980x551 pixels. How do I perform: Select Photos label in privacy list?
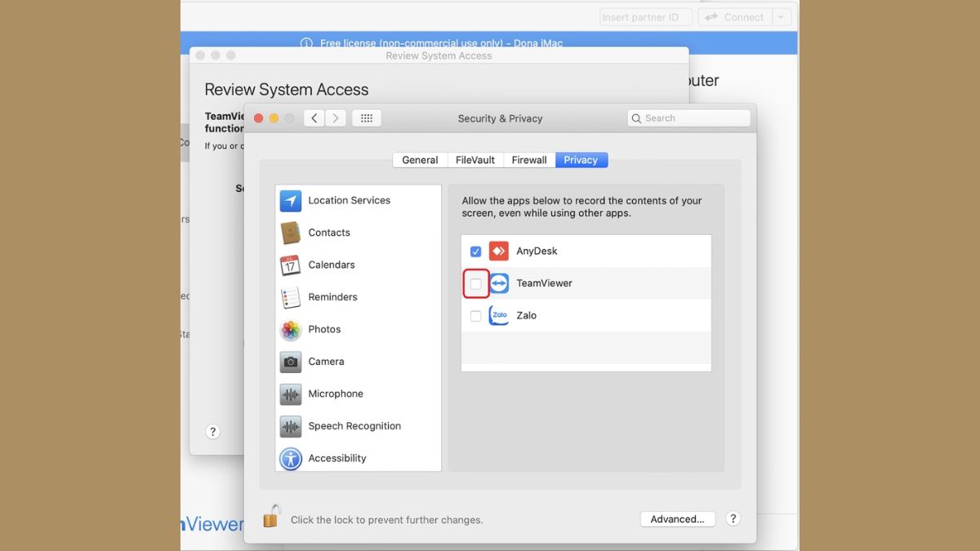tap(325, 330)
